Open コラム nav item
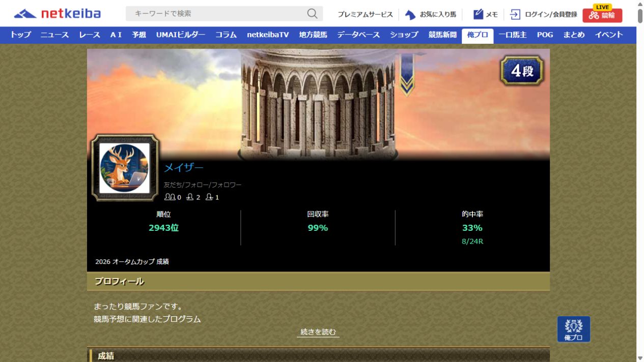The image size is (644, 362). (x=226, y=35)
